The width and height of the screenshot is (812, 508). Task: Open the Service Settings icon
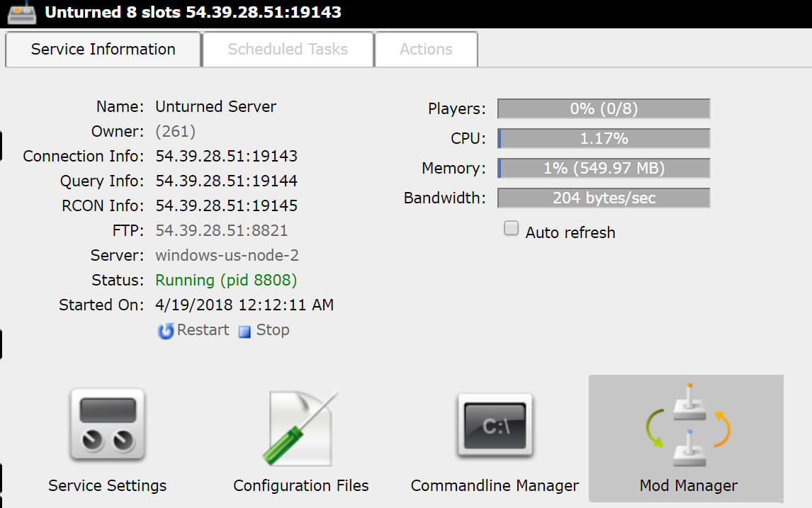coord(107,424)
